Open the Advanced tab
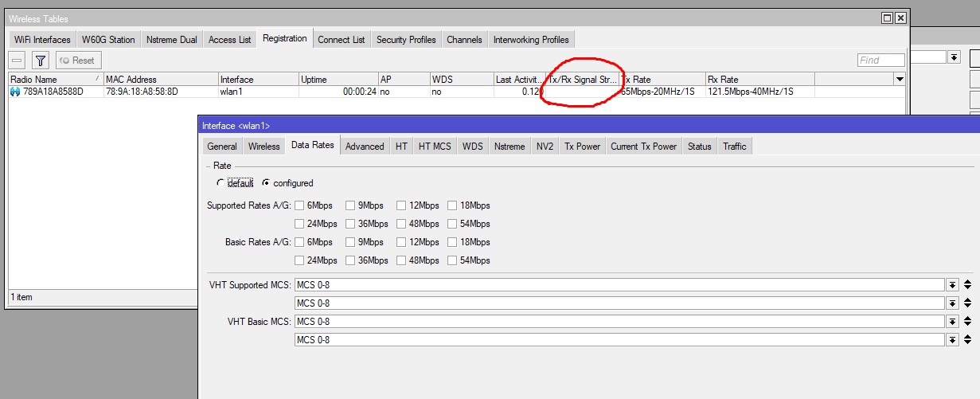 point(365,146)
